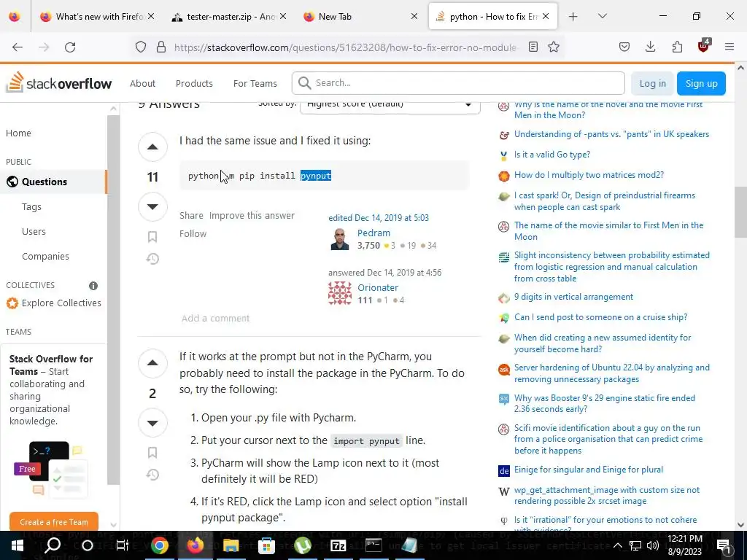
Task: Upvote the PyCharm answer scored 2
Action: tap(152, 363)
